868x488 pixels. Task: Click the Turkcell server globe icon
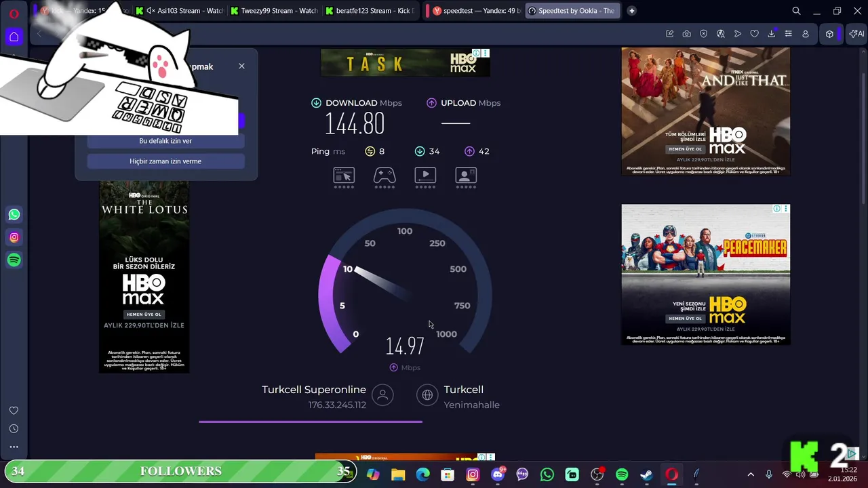[x=427, y=395]
